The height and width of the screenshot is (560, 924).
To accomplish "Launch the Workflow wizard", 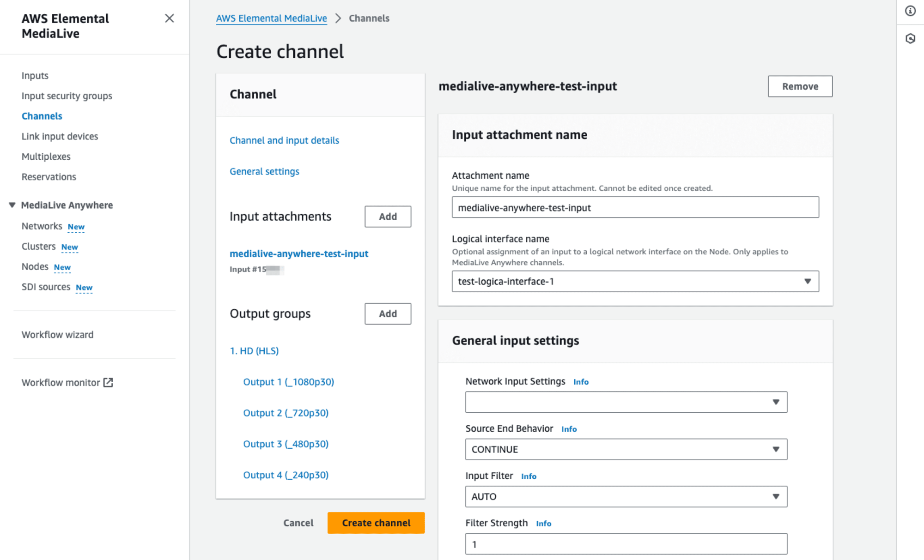I will click(x=58, y=335).
